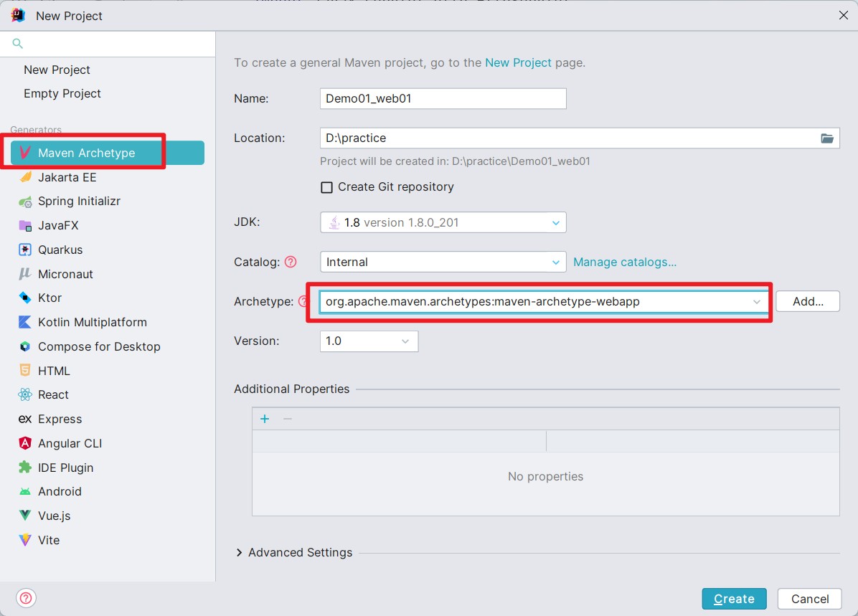Click the Quarkus icon

[x=25, y=250]
